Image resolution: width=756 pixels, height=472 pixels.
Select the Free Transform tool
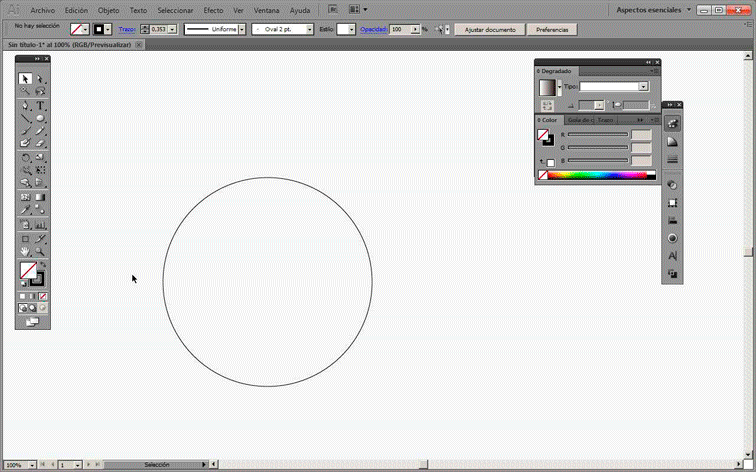[40, 170]
